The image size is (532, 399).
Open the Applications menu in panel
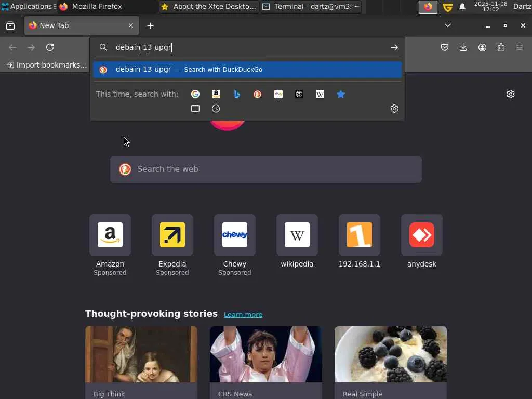pos(29,6)
